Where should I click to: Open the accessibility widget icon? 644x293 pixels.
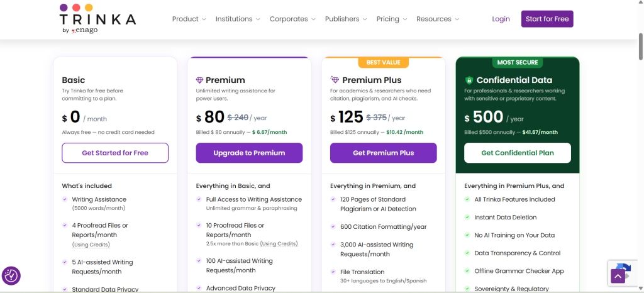tap(11, 276)
